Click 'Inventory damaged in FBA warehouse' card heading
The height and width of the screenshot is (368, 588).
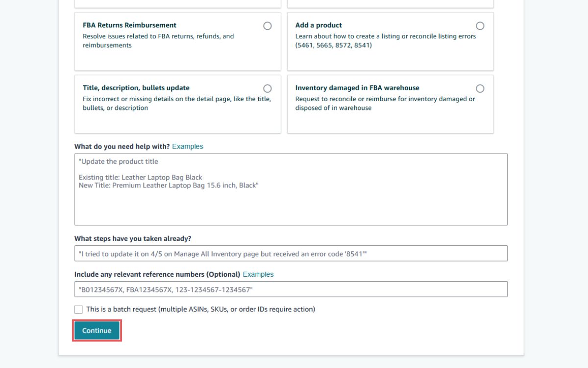click(357, 88)
